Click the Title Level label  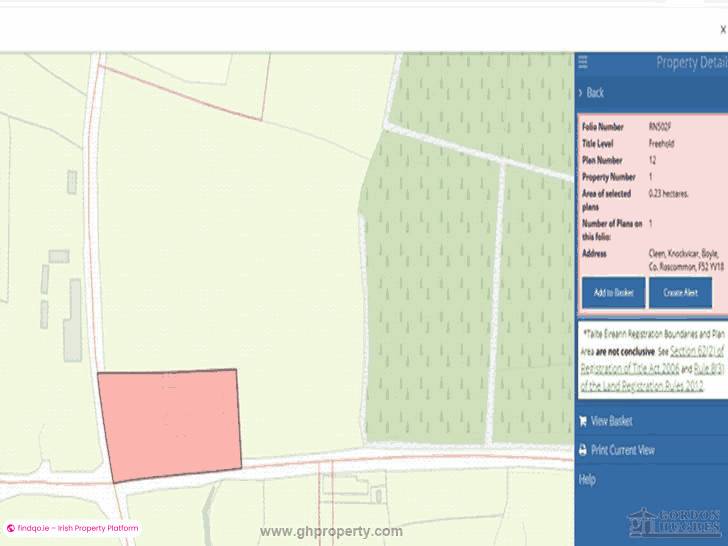pyautogui.click(x=598, y=143)
